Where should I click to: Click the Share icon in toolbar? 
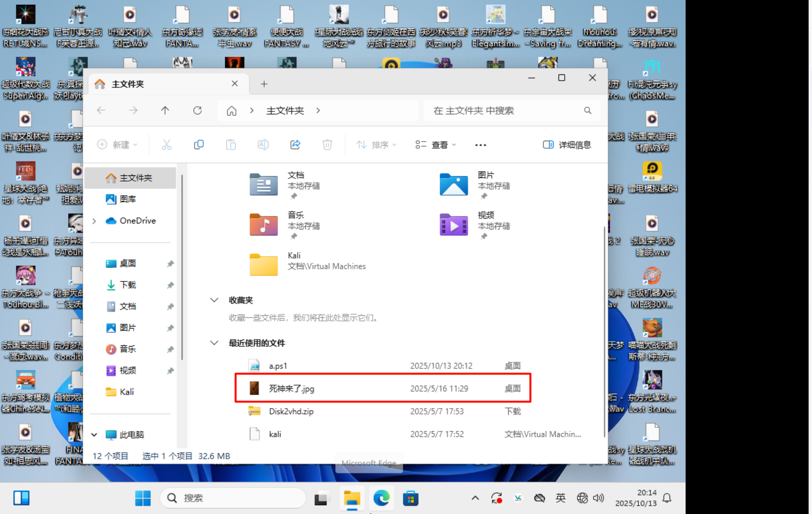coord(295,145)
